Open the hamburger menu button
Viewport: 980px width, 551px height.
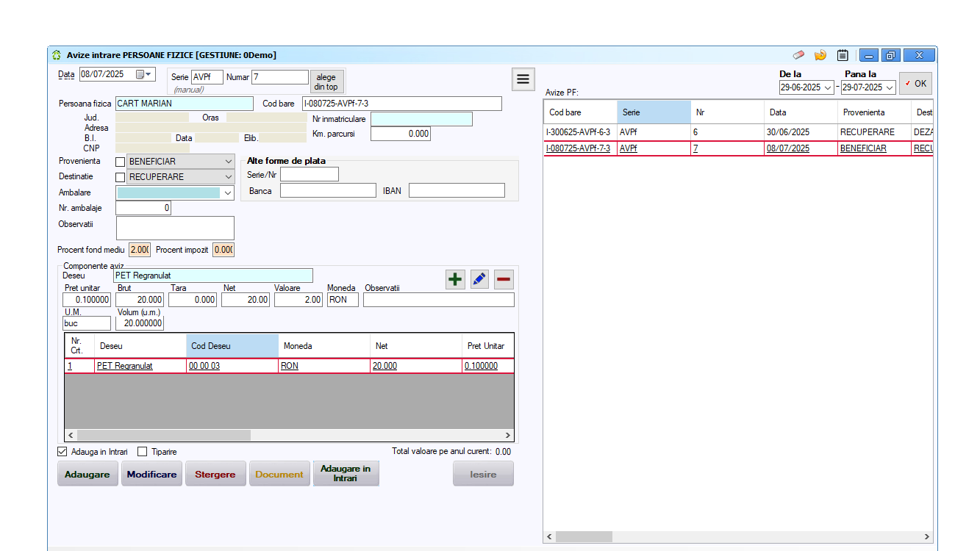(523, 79)
